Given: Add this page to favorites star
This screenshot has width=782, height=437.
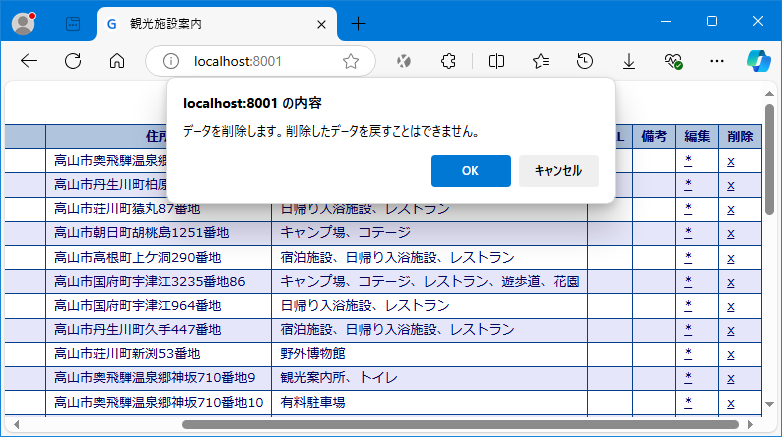Looking at the screenshot, I should [x=351, y=61].
